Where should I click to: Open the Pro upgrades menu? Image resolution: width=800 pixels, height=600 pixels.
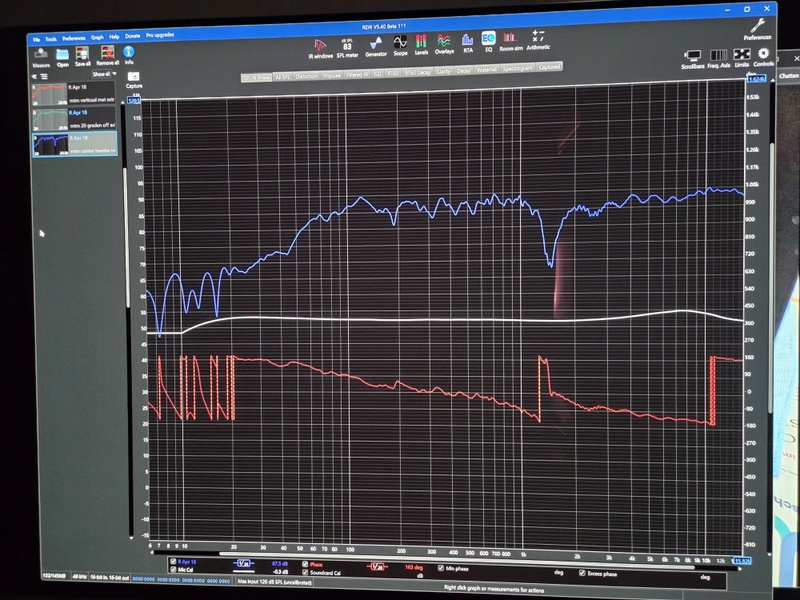point(160,35)
